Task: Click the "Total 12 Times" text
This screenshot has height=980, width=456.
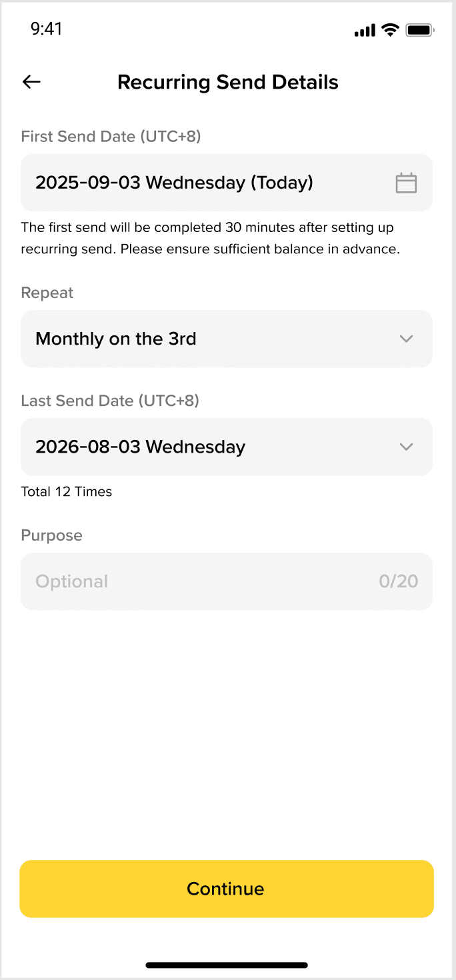Action: tap(67, 492)
